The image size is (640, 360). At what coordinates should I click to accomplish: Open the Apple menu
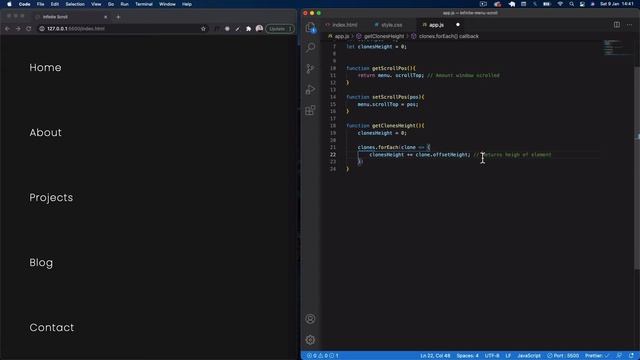pos(9,4)
